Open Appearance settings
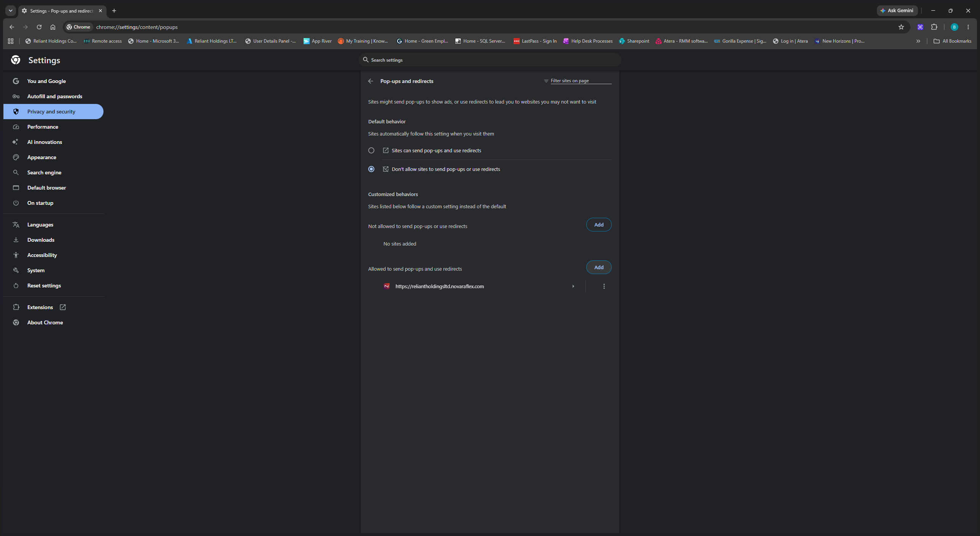Image resolution: width=980 pixels, height=536 pixels. [x=53, y=157]
